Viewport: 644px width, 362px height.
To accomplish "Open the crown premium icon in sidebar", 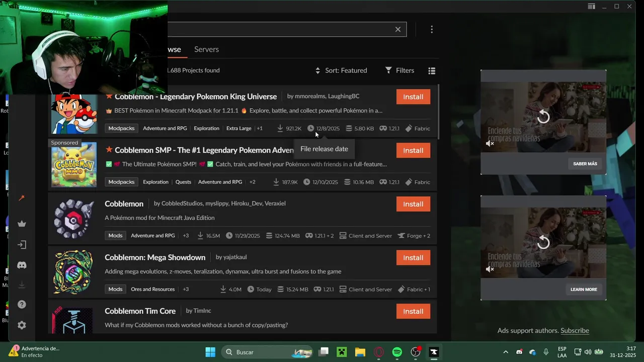I will click(x=22, y=224).
